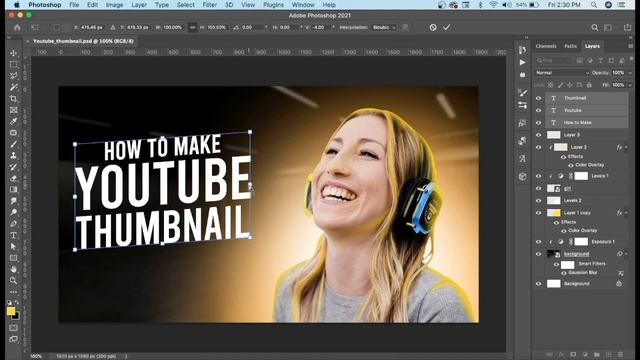Open the layer filter kind dropdown
The height and width of the screenshot is (360, 640).
click(x=553, y=60)
